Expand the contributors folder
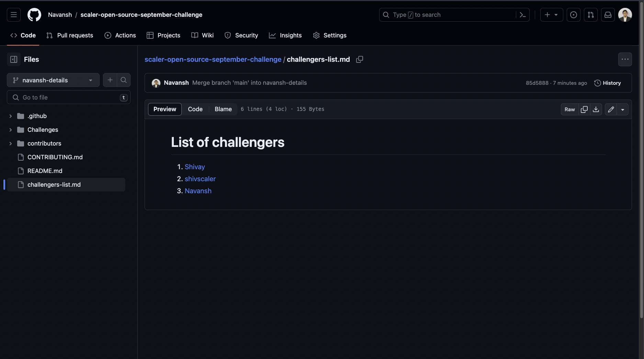 pos(11,143)
